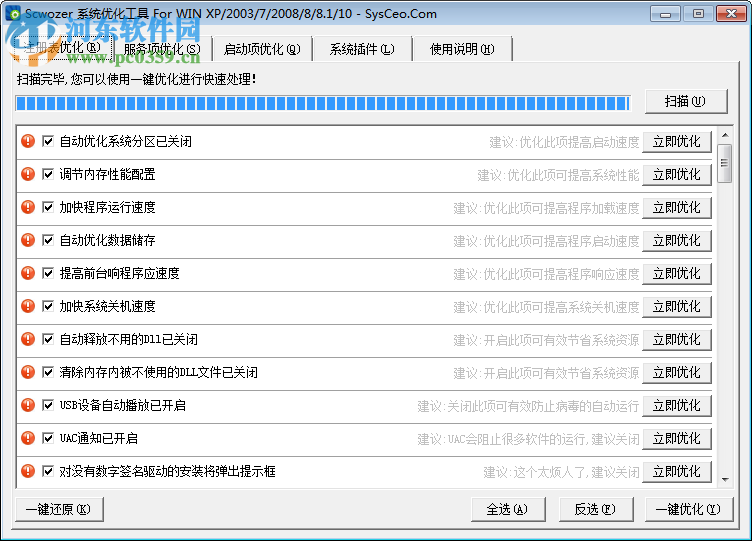Click 立即优化 for 调节内存性能配置
This screenshot has height=541, width=752.
[x=676, y=175]
